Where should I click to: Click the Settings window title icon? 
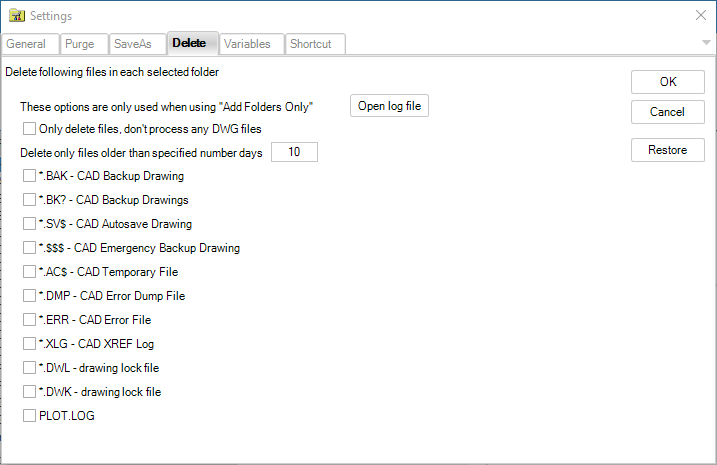(16, 16)
